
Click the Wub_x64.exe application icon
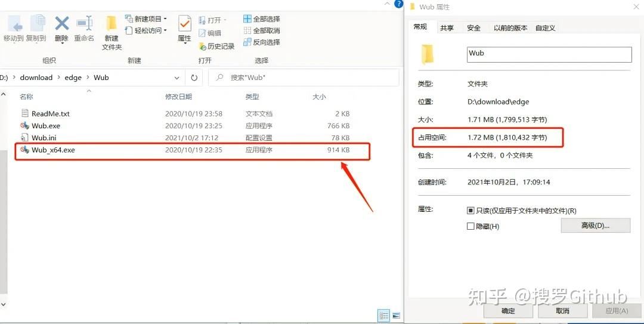pos(24,150)
